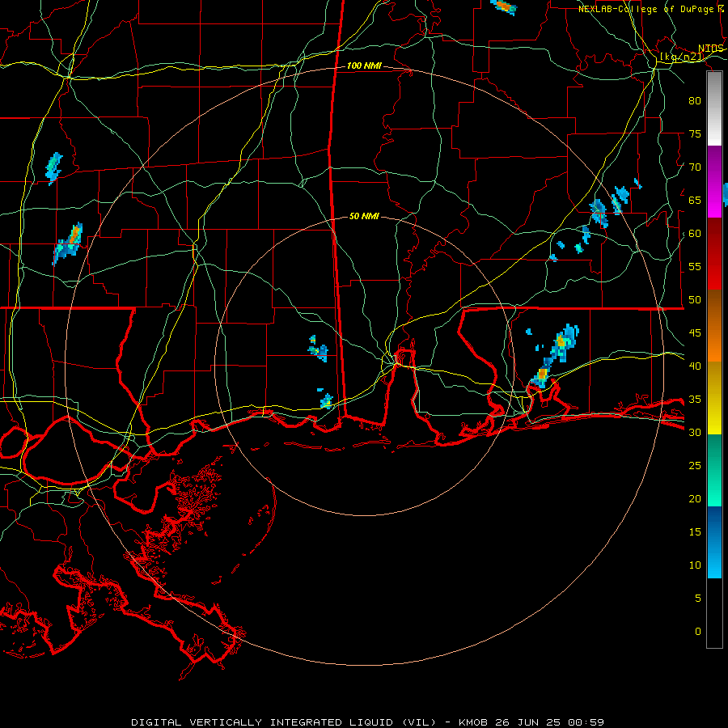Pick the orange-brown segment of the VIL color bar
Viewport: 728px width, 728px height.
[714, 326]
